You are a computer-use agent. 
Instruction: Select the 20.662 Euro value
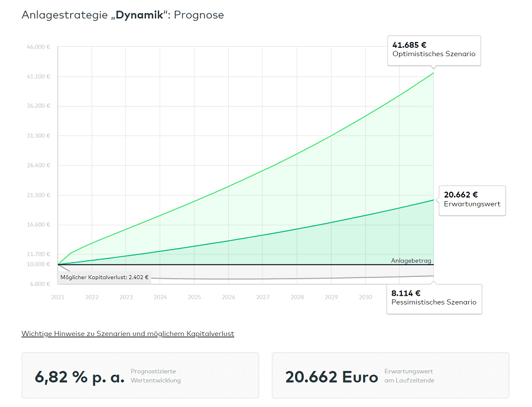332,377
